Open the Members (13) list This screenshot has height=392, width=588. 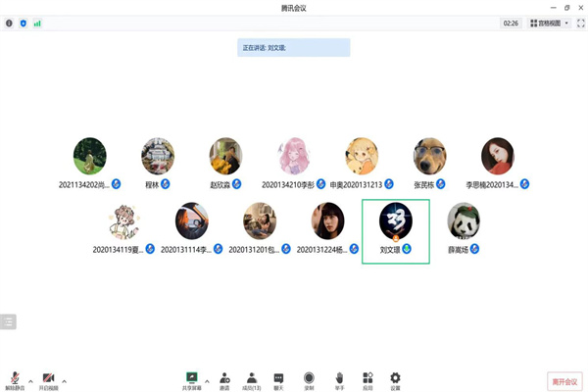[252, 381]
